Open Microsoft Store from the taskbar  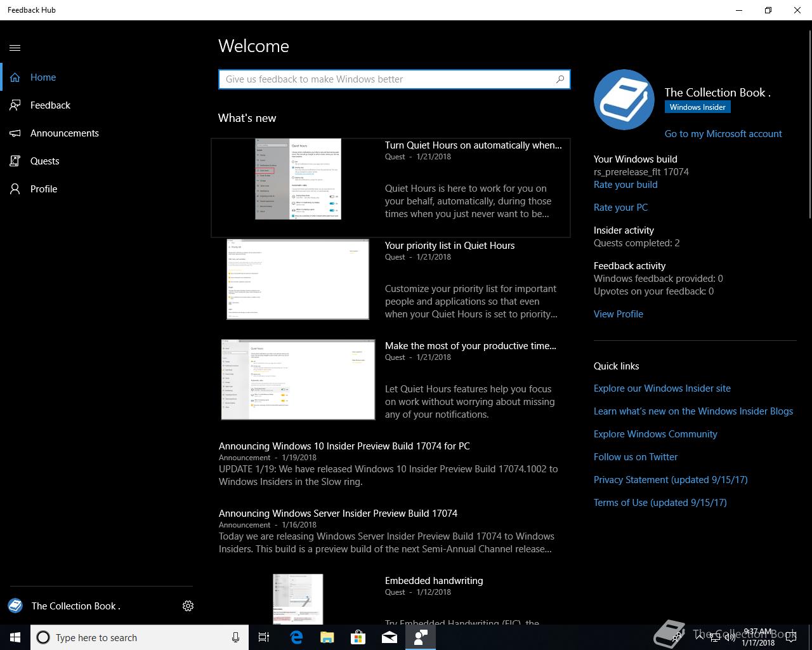pyautogui.click(x=358, y=637)
